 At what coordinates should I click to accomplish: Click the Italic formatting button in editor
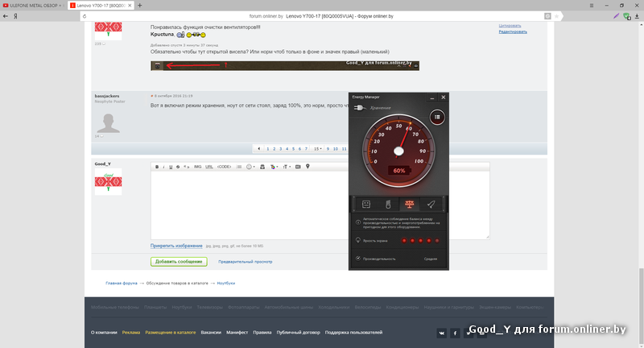(163, 167)
